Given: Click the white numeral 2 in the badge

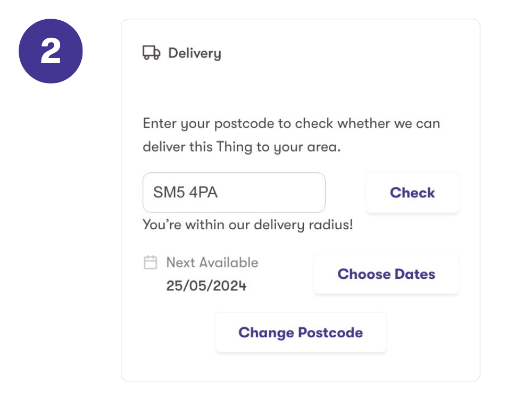Looking at the screenshot, I should click(x=51, y=52).
